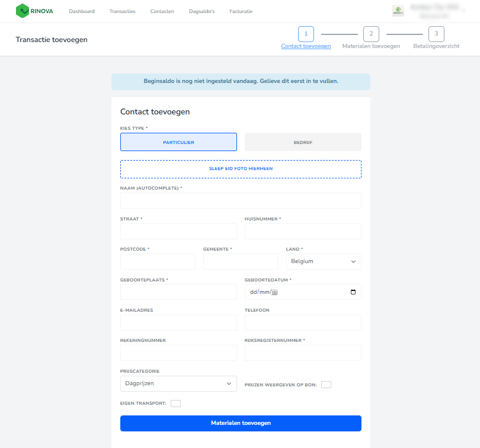
Task: Focus the Naam autocomplete input field
Action: tap(241, 201)
